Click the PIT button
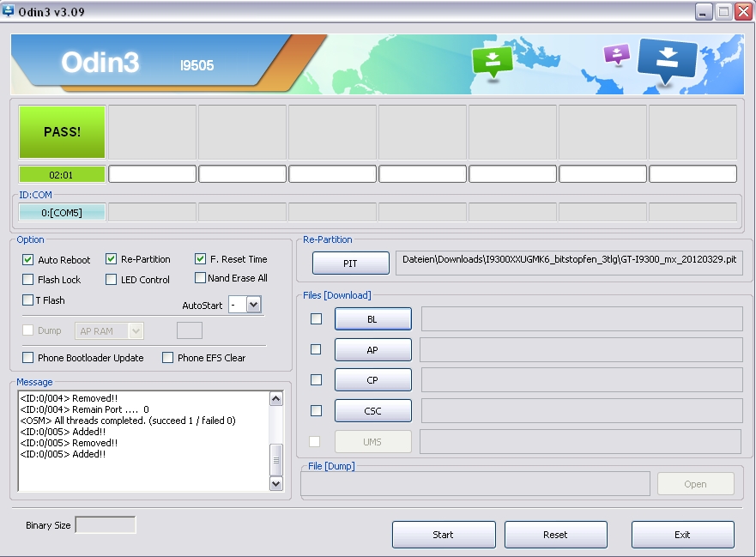Viewport: 756px width, 557px height. click(x=350, y=263)
